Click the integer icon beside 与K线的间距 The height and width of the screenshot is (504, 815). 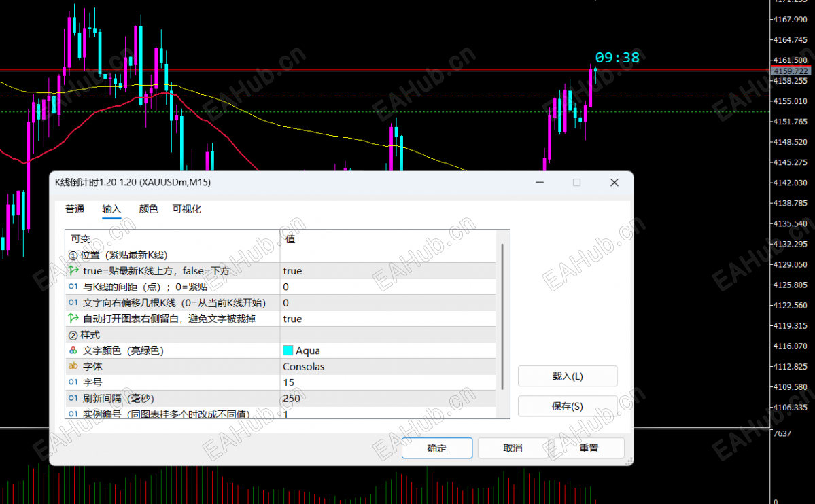pyautogui.click(x=73, y=286)
